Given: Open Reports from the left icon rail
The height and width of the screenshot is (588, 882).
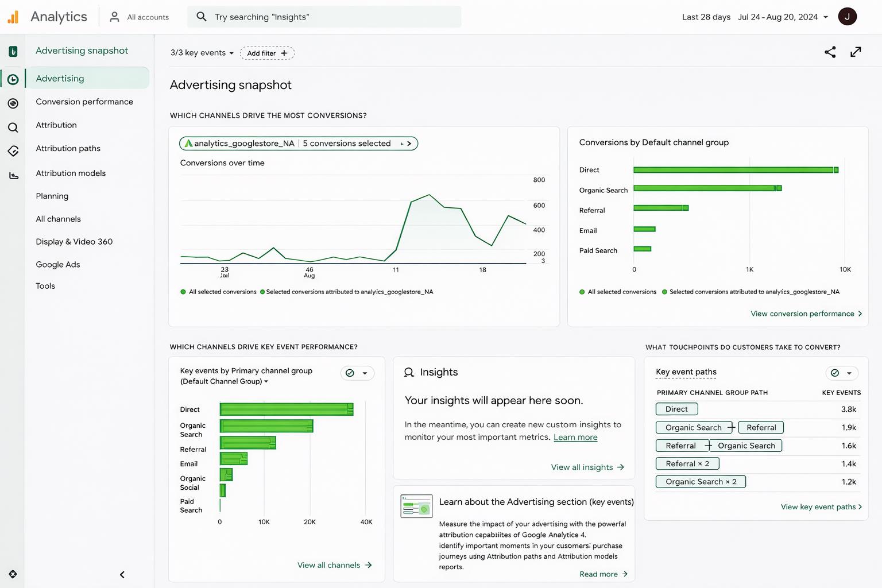Looking at the screenshot, I should point(13,79).
